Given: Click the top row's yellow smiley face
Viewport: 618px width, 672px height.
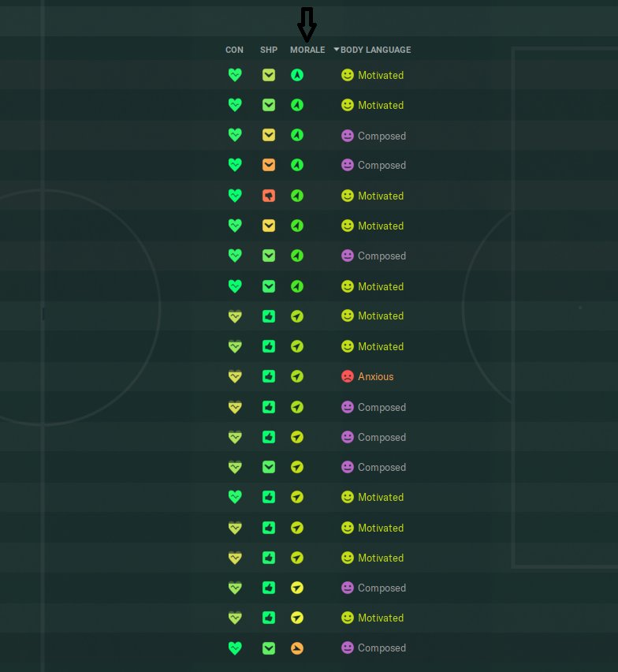Looking at the screenshot, I should pyautogui.click(x=348, y=76).
